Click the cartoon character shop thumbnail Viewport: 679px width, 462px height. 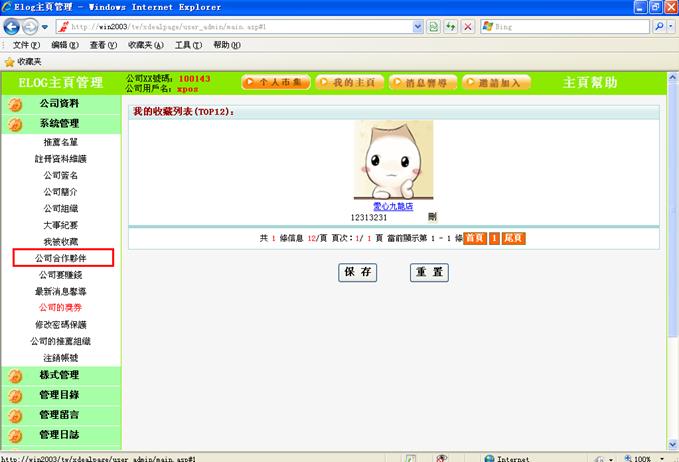point(394,160)
